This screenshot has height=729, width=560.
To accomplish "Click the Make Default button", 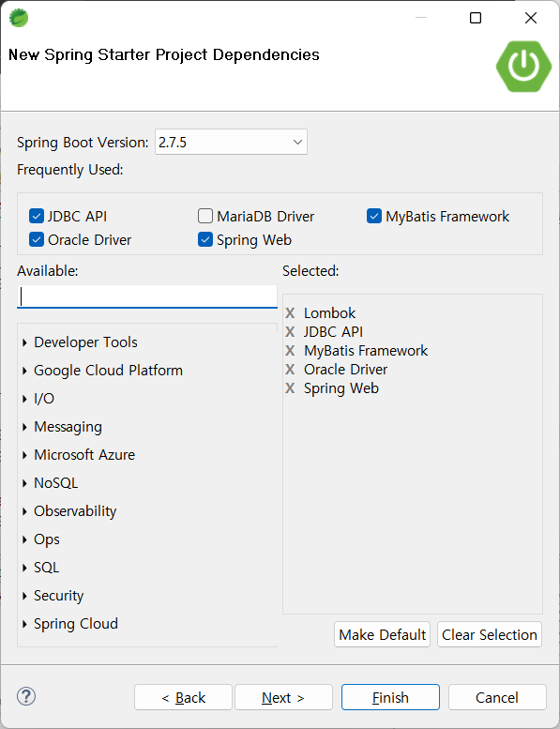I will point(382,634).
